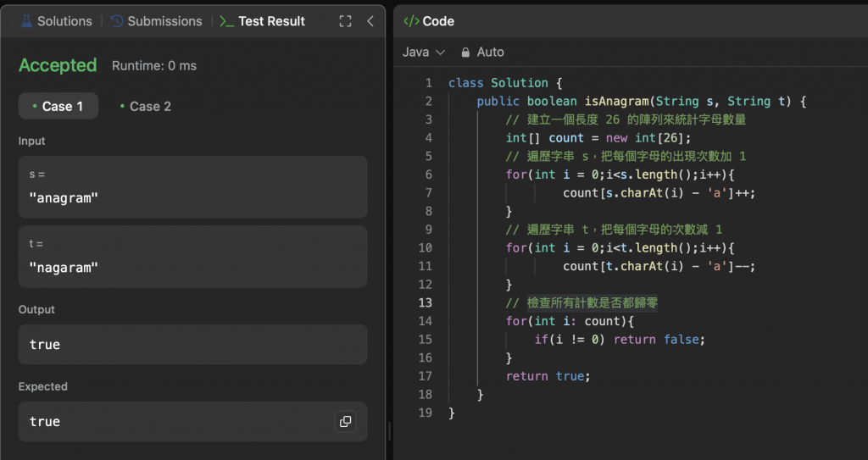
Task: Click the Auto indentation setting
Action: [490, 53]
